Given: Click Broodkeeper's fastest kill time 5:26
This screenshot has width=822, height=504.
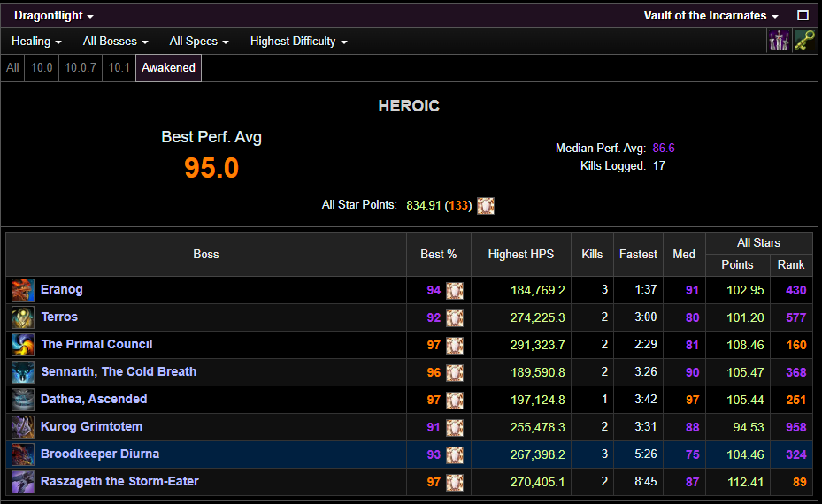Looking at the screenshot, I should 645,454.
